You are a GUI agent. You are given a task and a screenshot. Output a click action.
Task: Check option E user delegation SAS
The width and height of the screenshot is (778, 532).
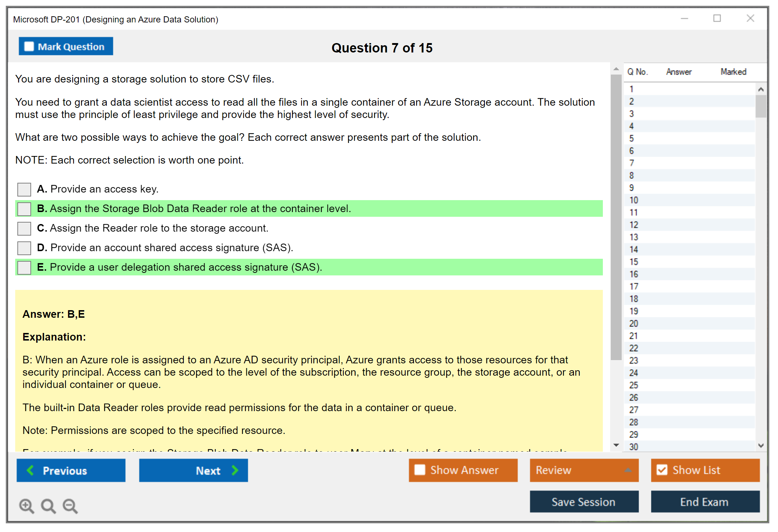(x=24, y=267)
